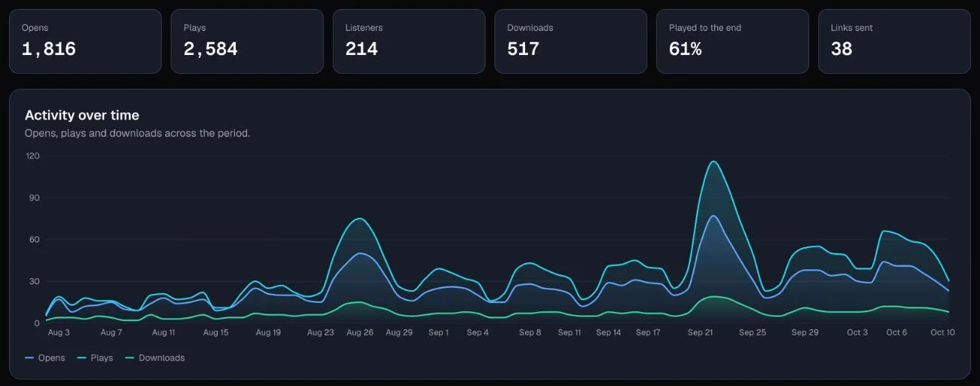Click the Aug 19 axis label
Viewport: 980px width, 386px height.
pos(268,332)
